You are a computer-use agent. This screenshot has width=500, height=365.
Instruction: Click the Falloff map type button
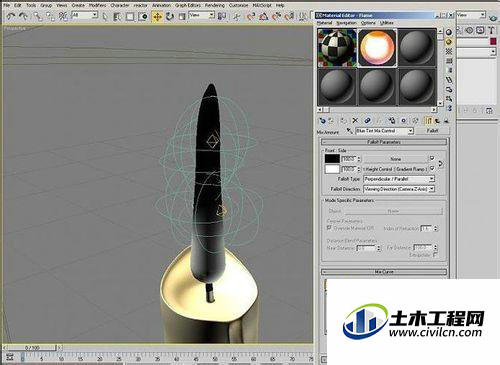click(x=433, y=131)
